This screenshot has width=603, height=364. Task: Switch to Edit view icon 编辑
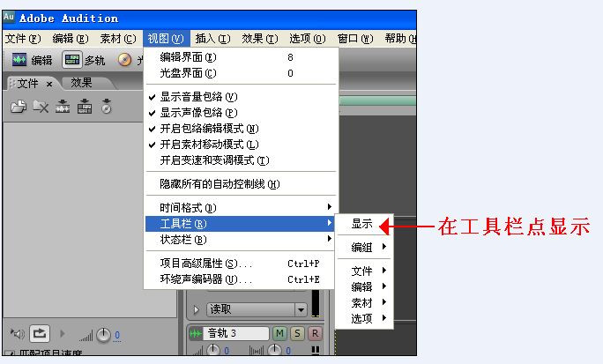coord(32,60)
